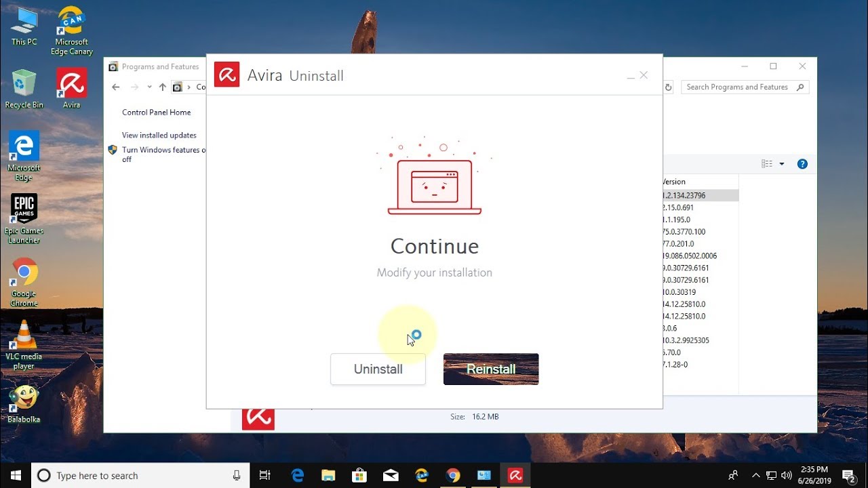Viewport: 868px width, 488px height.
Task: Open Task View from the taskbar
Action: click(265, 475)
